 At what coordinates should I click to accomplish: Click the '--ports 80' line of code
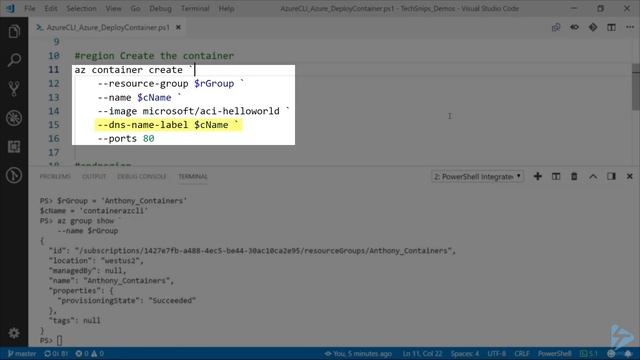[x=126, y=138]
